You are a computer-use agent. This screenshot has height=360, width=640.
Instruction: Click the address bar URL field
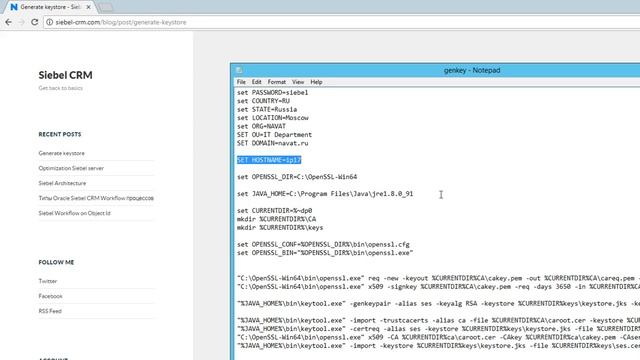(x=343, y=22)
